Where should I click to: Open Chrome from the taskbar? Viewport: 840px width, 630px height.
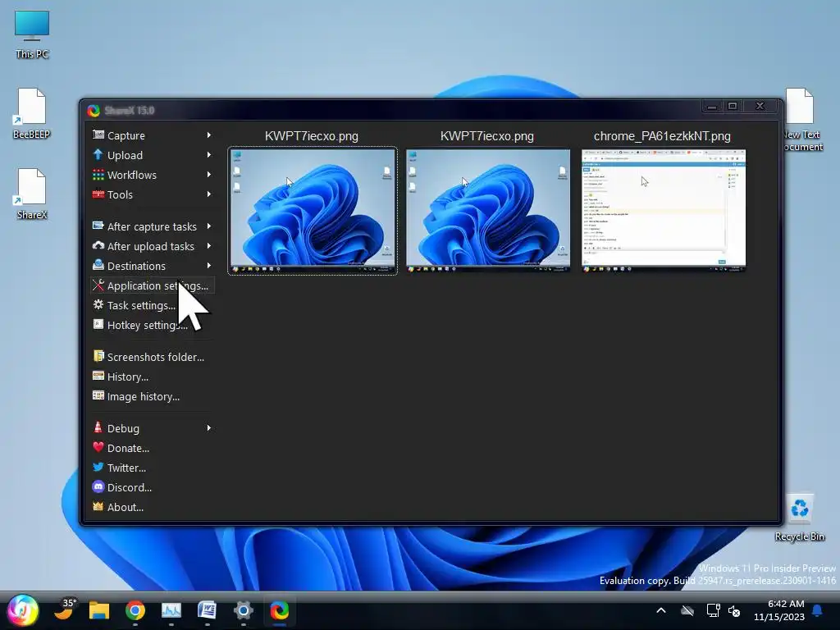tap(135, 610)
